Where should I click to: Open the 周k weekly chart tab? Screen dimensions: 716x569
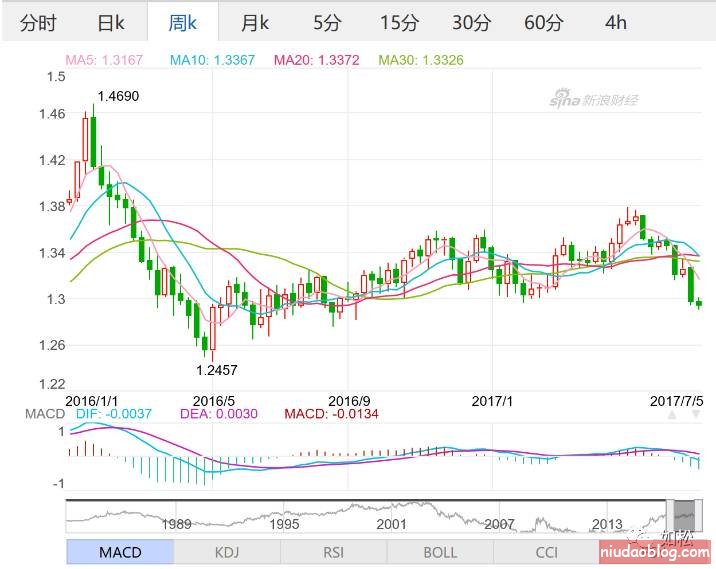pos(183,22)
